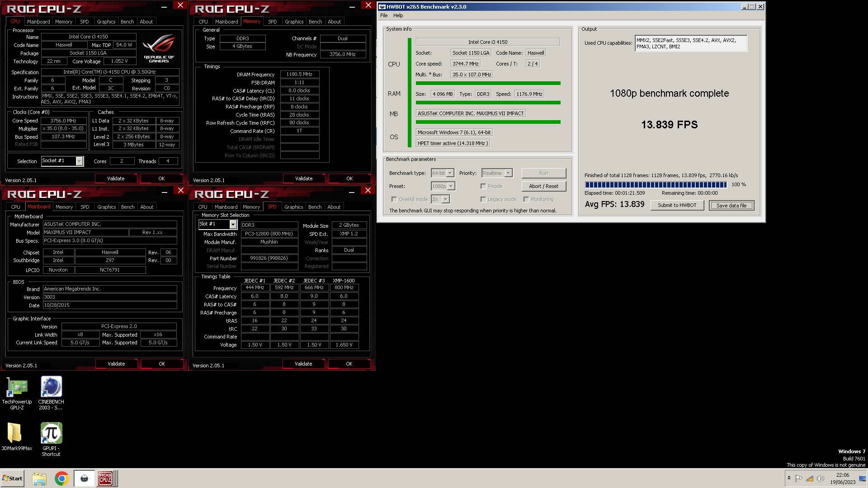This screenshot has height=488, width=868.
Task: Click the DRAM Frequency 1180.5 MHz field
Action: click(299, 74)
